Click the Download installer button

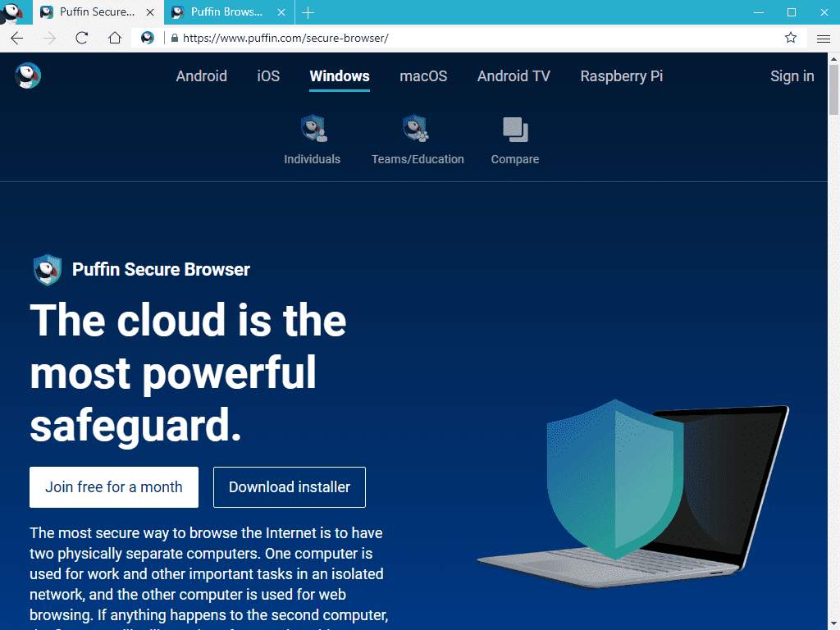pos(290,487)
